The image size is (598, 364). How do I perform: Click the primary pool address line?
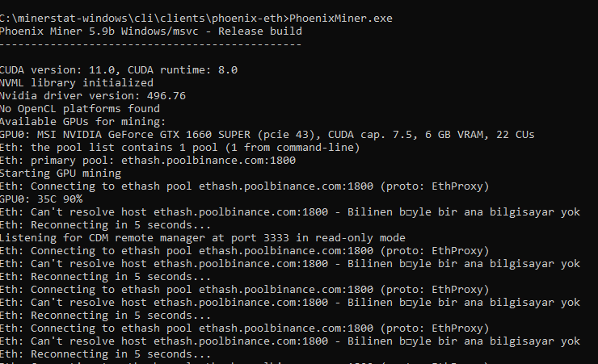[148, 161]
